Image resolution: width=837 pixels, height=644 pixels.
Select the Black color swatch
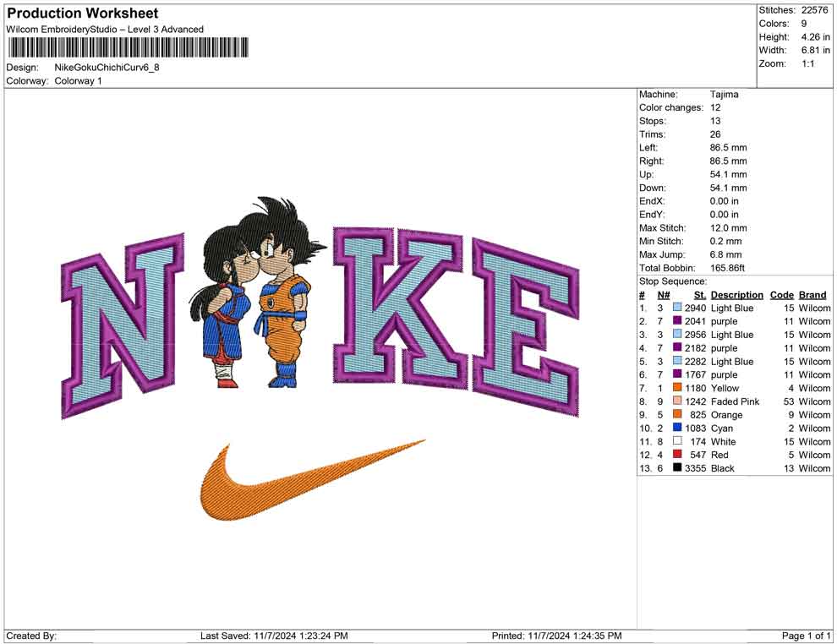[677, 467]
